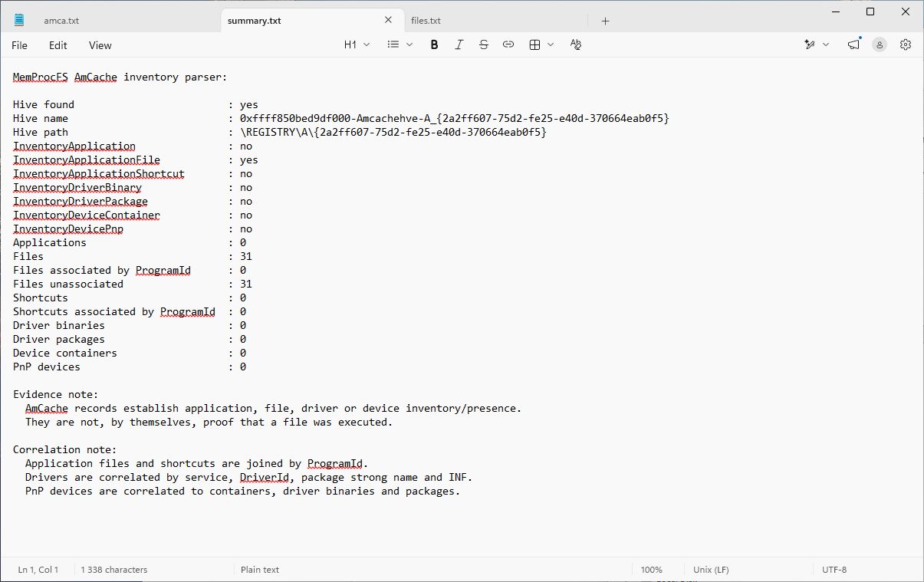This screenshot has width=924, height=582.
Task: Click 'They are not, by themselves' line
Action: (209, 422)
